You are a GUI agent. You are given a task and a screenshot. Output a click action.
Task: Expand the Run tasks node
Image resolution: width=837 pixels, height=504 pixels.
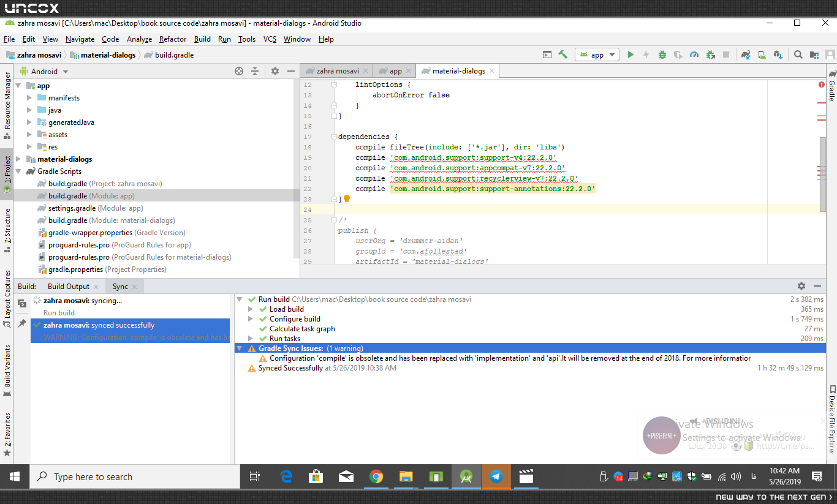pyautogui.click(x=250, y=339)
